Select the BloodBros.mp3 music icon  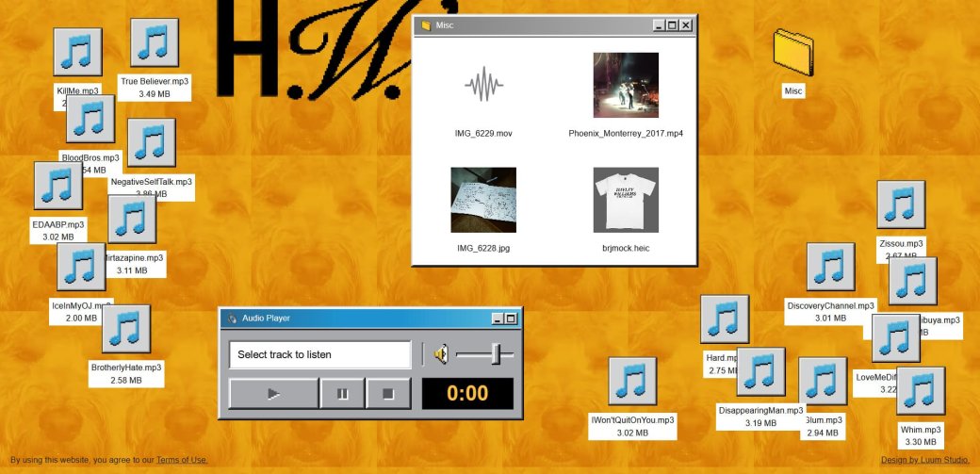(x=90, y=119)
